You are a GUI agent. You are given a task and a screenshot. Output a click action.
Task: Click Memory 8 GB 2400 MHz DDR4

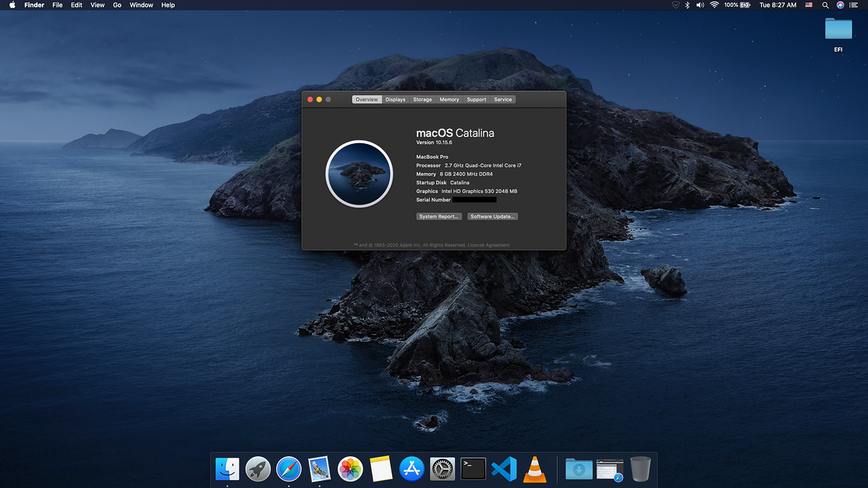click(x=454, y=174)
